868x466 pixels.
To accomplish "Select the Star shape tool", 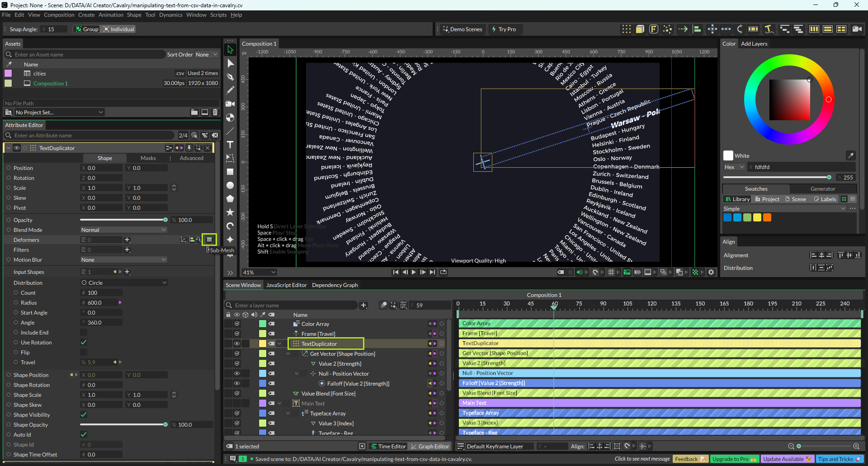I will pyautogui.click(x=230, y=212).
